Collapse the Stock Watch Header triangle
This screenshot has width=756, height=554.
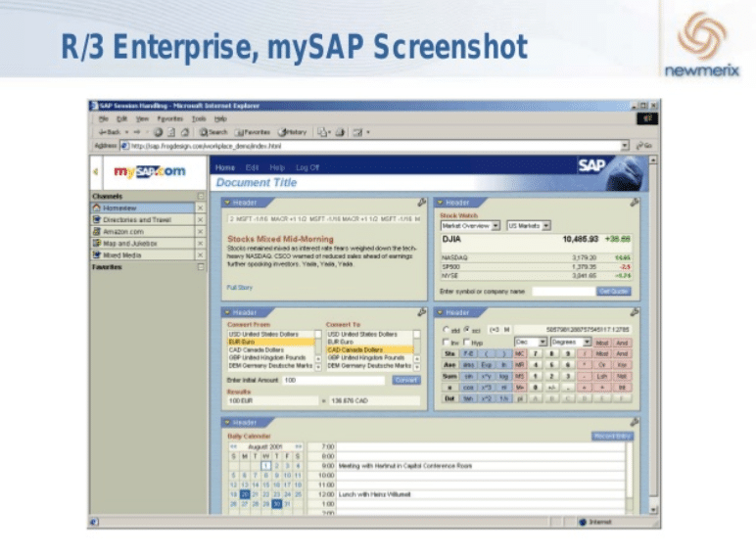click(440, 203)
